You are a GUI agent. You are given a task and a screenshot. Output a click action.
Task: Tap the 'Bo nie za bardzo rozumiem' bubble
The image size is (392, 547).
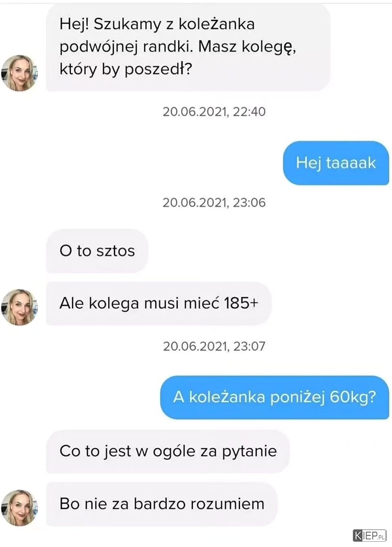[162, 504]
